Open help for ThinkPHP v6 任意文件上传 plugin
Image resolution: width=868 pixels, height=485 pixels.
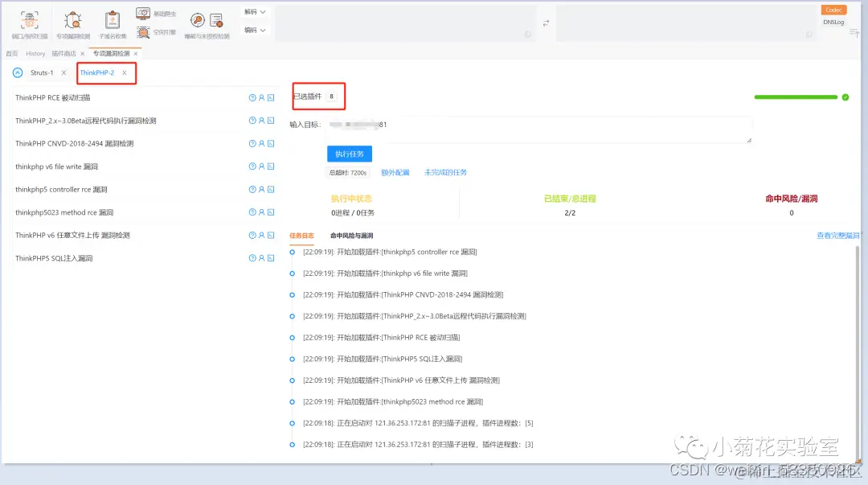click(252, 235)
